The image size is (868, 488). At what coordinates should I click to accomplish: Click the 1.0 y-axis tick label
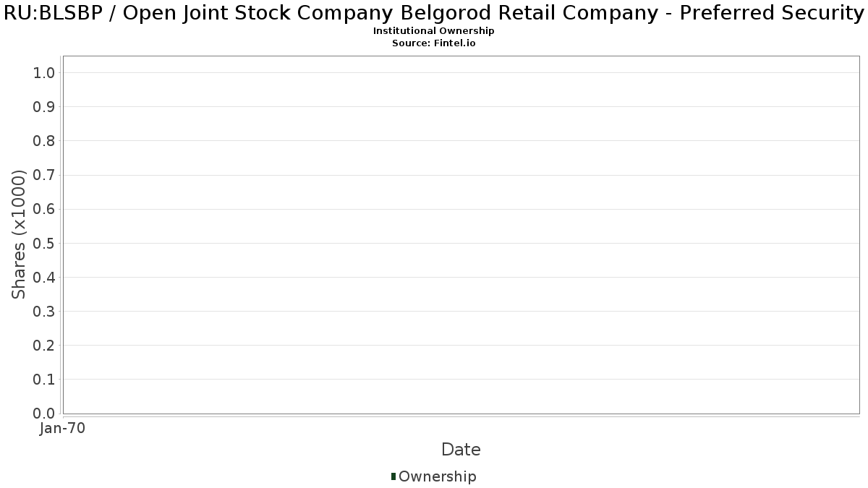click(x=44, y=72)
